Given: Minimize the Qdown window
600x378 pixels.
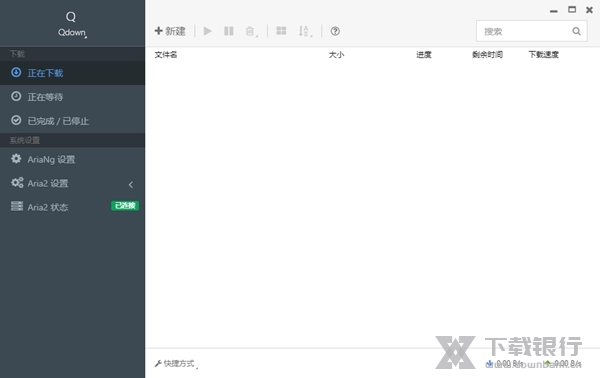Looking at the screenshot, I should 553,11.
